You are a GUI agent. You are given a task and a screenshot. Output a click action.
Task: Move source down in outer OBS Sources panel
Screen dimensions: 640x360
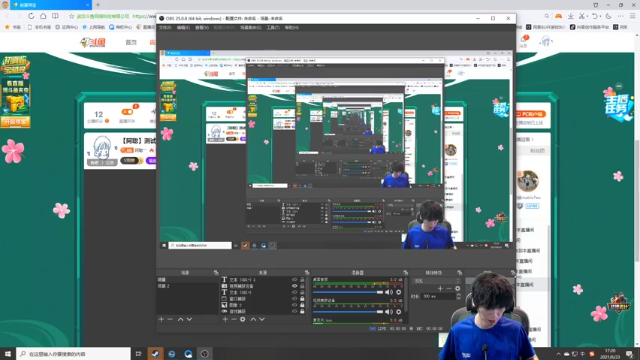(262, 319)
